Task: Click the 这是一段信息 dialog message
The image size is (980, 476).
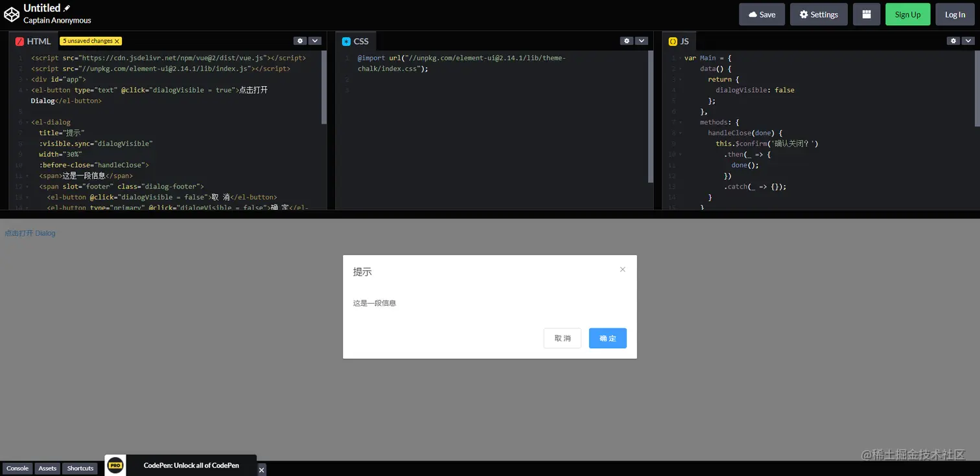Action: pyautogui.click(x=375, y=303)
